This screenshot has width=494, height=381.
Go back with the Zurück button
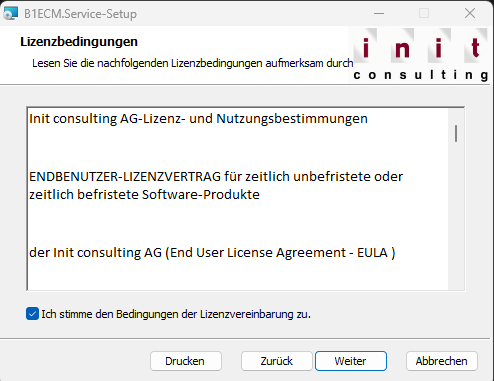tap(277, 361)
